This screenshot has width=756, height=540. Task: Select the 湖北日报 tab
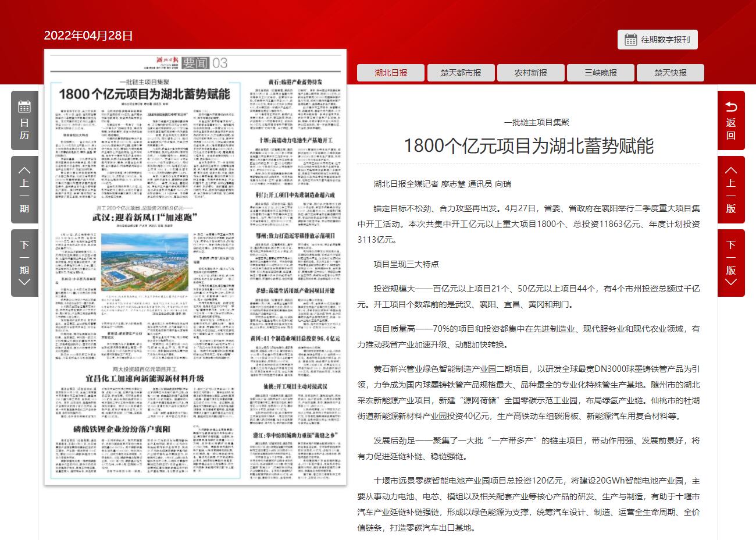(391, 73)
